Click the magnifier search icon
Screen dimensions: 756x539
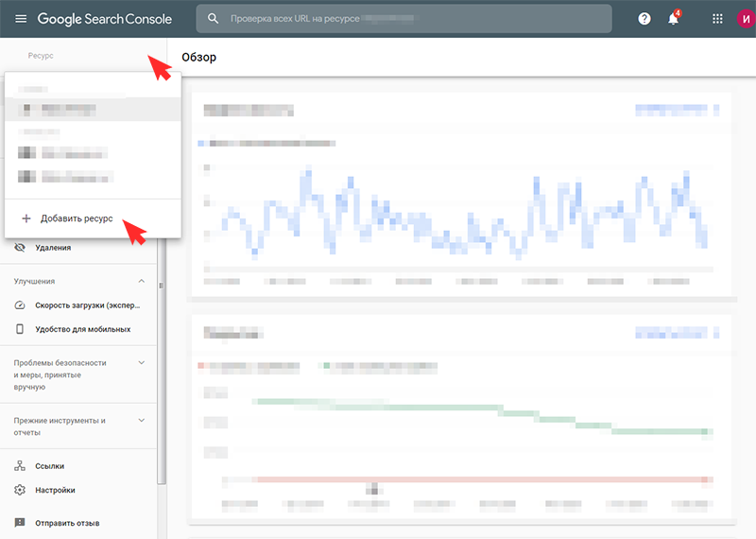coord(213,19)
